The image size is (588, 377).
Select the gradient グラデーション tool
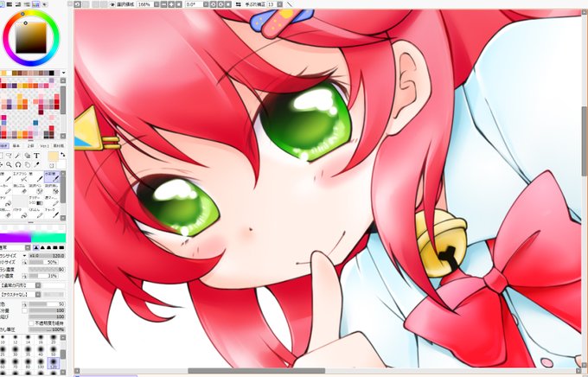tap(36, 201)
